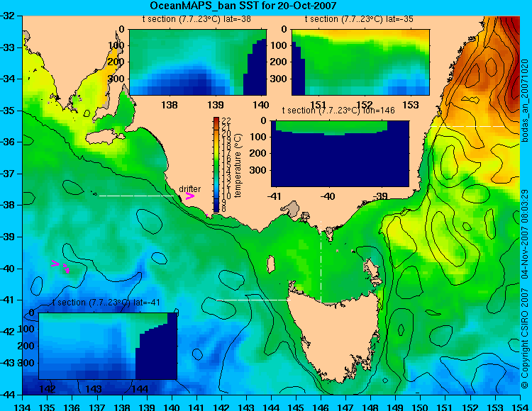Open the lat=-35 temperature section inset
The height and width of the screenshot is (411, 532).
(360, 62)
